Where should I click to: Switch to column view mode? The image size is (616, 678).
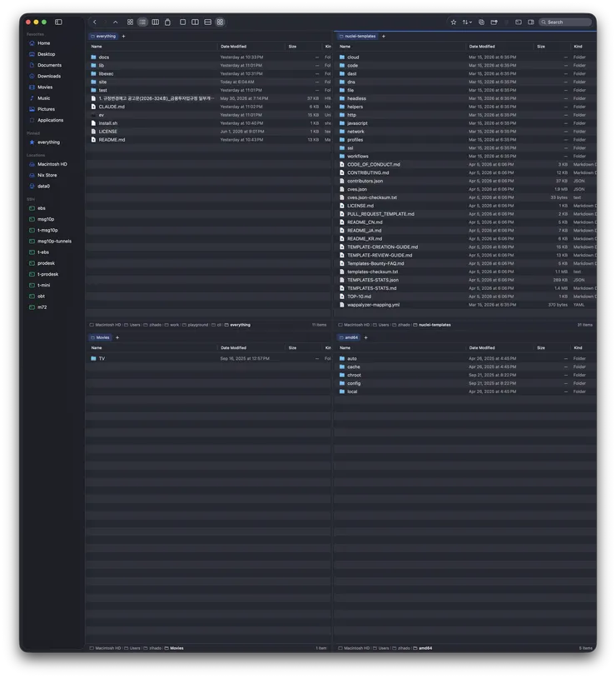point(155,22)
